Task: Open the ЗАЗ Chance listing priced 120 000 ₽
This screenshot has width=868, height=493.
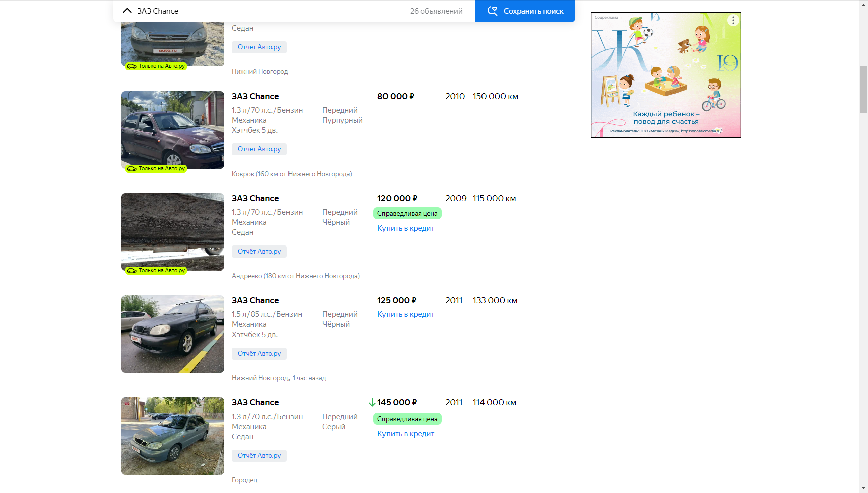Action: (x=255, y=198)
